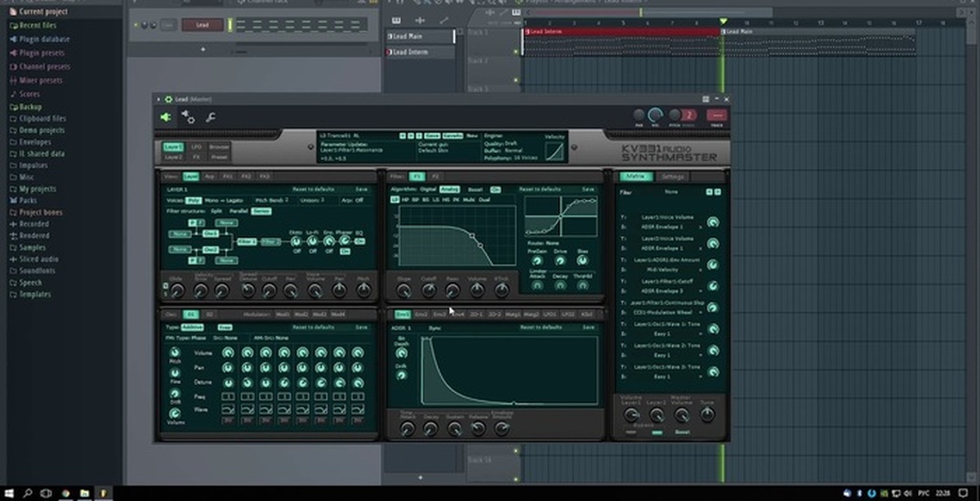Click the taskbar search magnifier icon
The height and width of the screenshot is (501, 980).
(27, 493)
